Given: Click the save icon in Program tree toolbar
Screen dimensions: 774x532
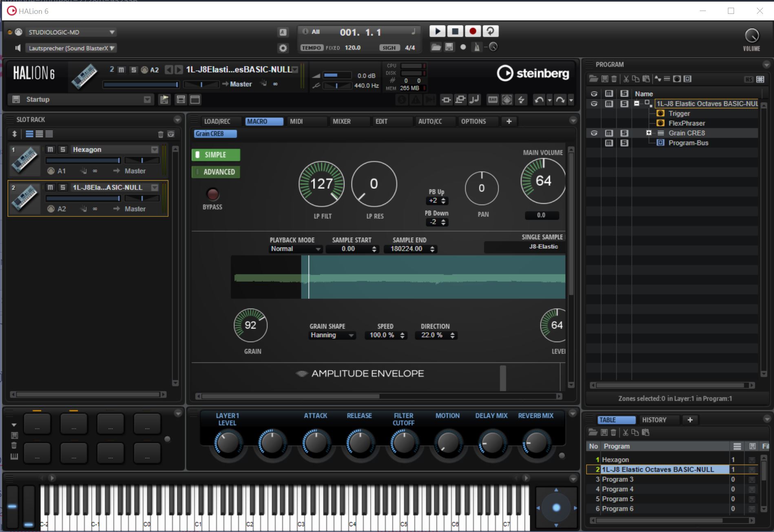Looking at the screenshot, I should click(x=604, y=79).
